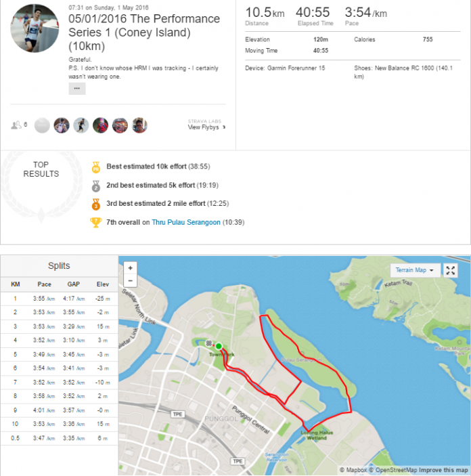Click the map zoom in plus button
471x476 pixels.
point(130,267)
